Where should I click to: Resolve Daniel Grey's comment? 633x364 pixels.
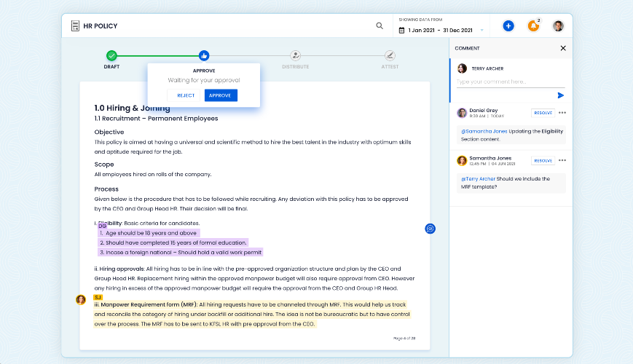(543, 113)
